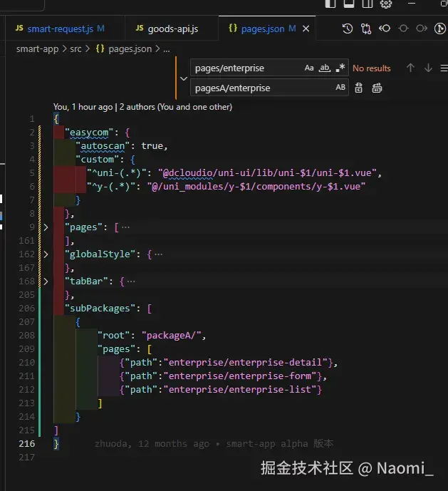
Task: Replace all matches icon
Action: tap(377, 88)
